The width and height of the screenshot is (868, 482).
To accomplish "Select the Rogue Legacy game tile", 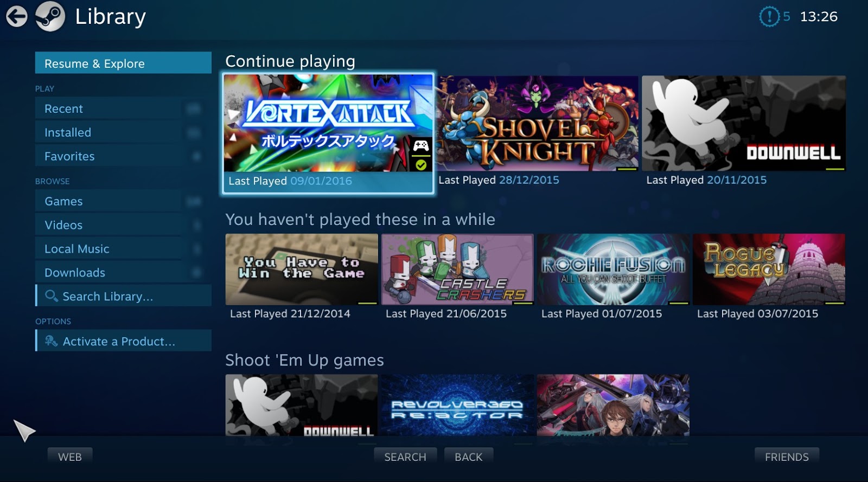I will [769, 269].
